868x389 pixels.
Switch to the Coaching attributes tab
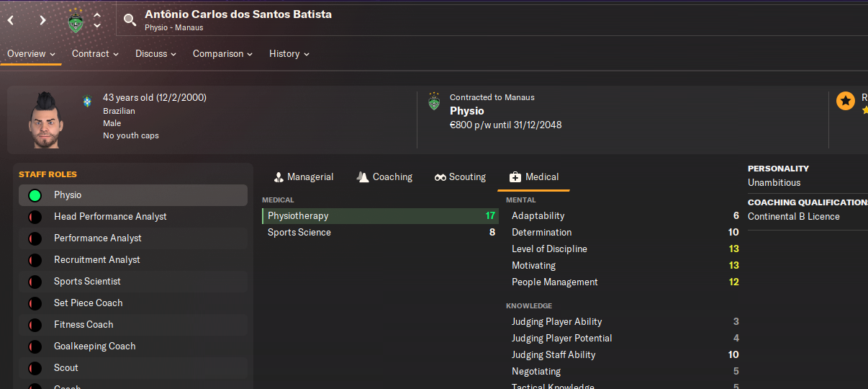385,177
